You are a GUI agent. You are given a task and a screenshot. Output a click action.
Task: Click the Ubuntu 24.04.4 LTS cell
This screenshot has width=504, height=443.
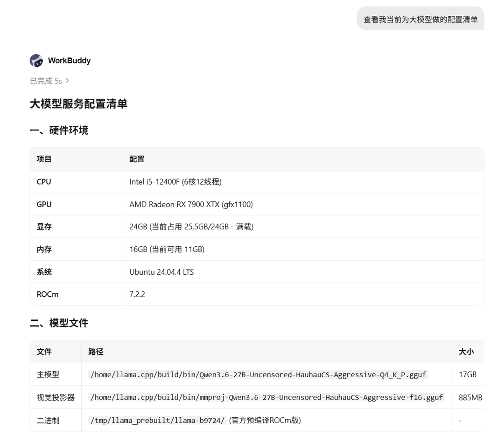click(x=161, y=272)
